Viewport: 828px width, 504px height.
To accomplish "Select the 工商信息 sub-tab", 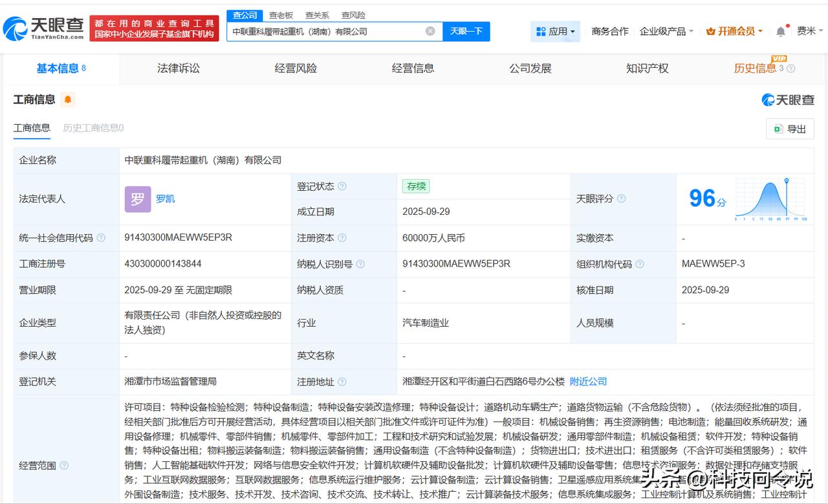I will point(32,128).
